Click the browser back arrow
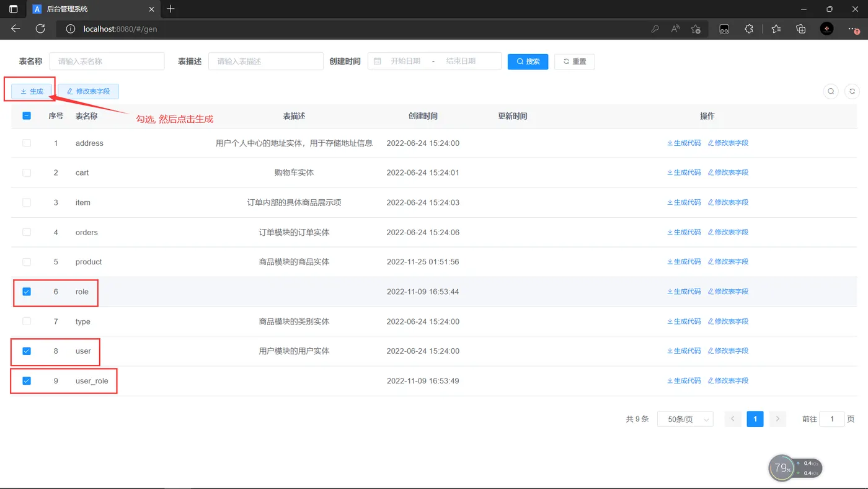The image size is (868, 489). [x=15, y=29]
